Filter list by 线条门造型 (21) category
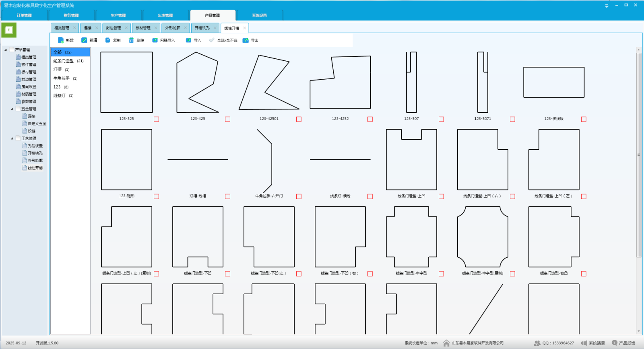 click(68, 61)
